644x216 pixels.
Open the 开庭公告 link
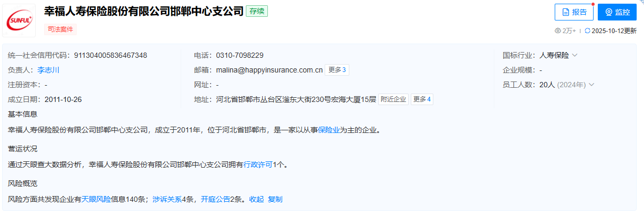[215, 199]
